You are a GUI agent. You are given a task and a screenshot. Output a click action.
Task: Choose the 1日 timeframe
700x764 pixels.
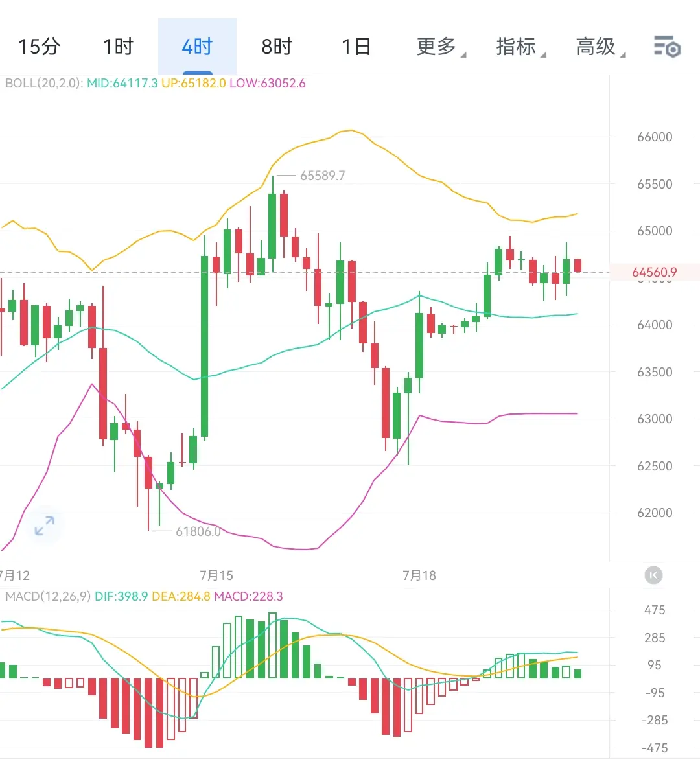click(x=356, y=47)
